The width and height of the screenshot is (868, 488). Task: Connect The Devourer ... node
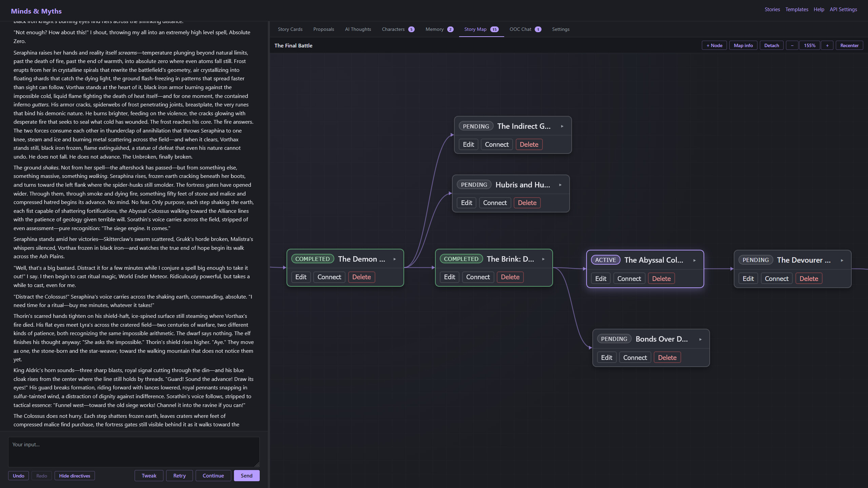(776, 279)
